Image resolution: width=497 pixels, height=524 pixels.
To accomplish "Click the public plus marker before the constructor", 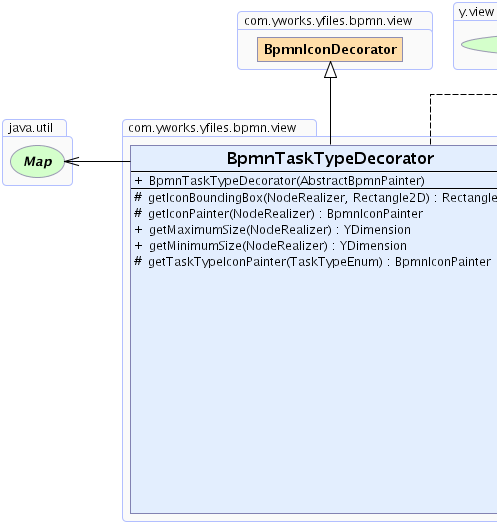I will coord(138,181).
